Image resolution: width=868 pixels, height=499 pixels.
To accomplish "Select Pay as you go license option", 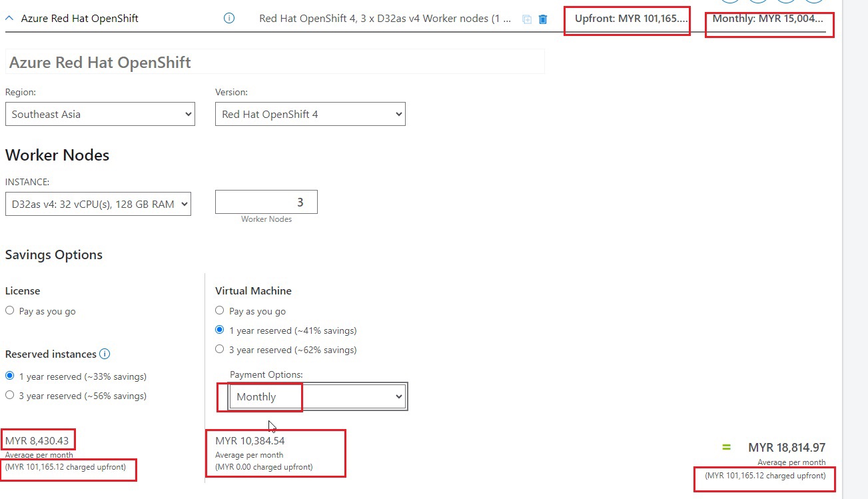I will coord(10,310).
